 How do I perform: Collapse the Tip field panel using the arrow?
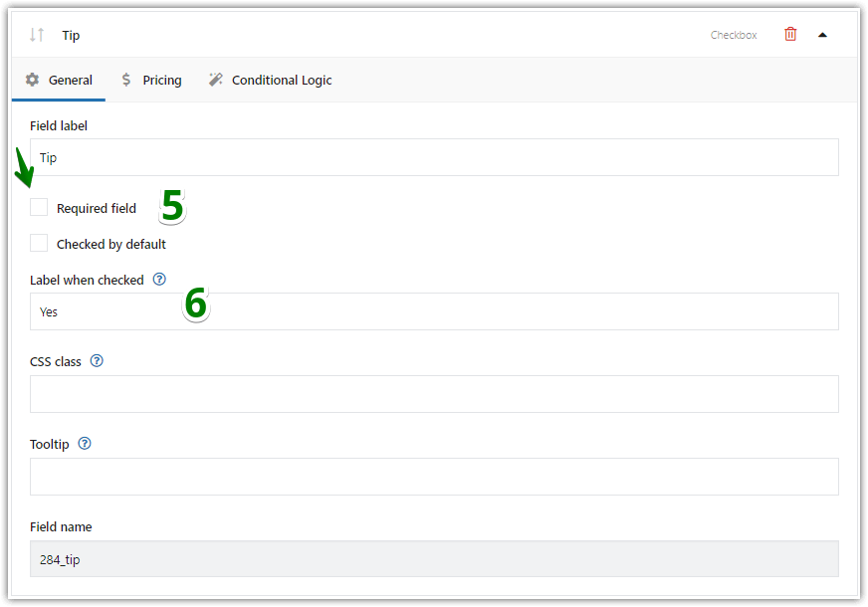click(x=822, y=35)
